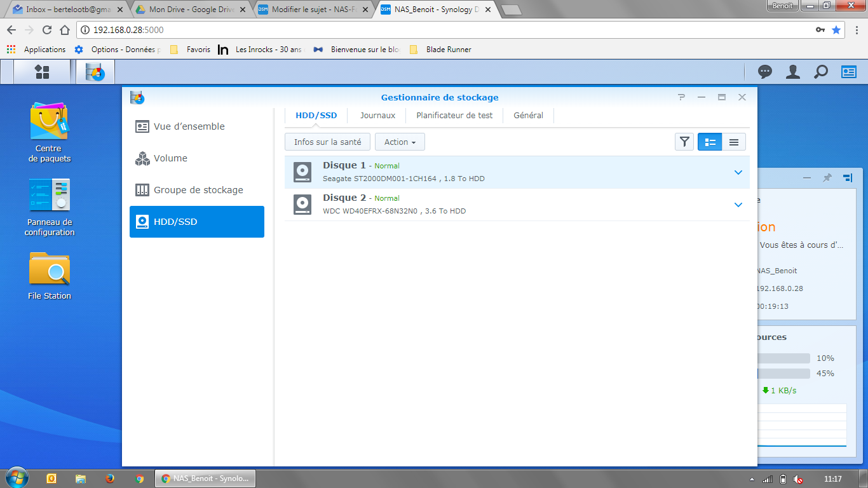
Task: Switch to compact list view toggle
Action: (x=734, y=142)
